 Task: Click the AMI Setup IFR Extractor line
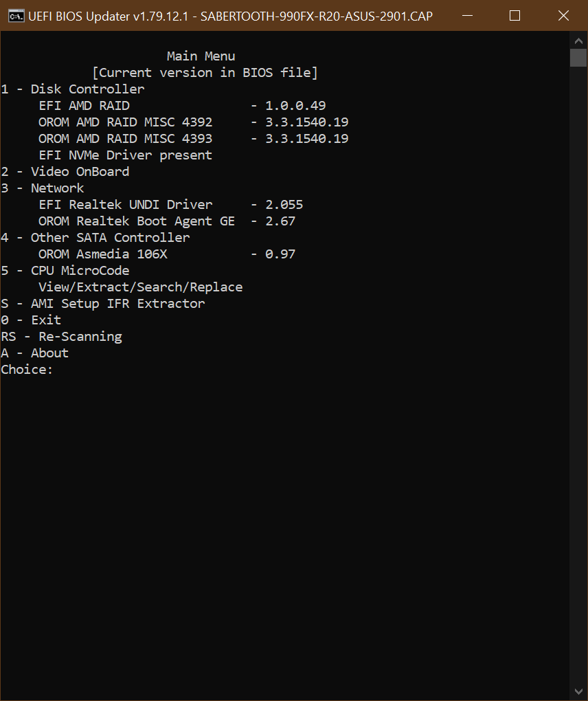[x=103, y=304]
